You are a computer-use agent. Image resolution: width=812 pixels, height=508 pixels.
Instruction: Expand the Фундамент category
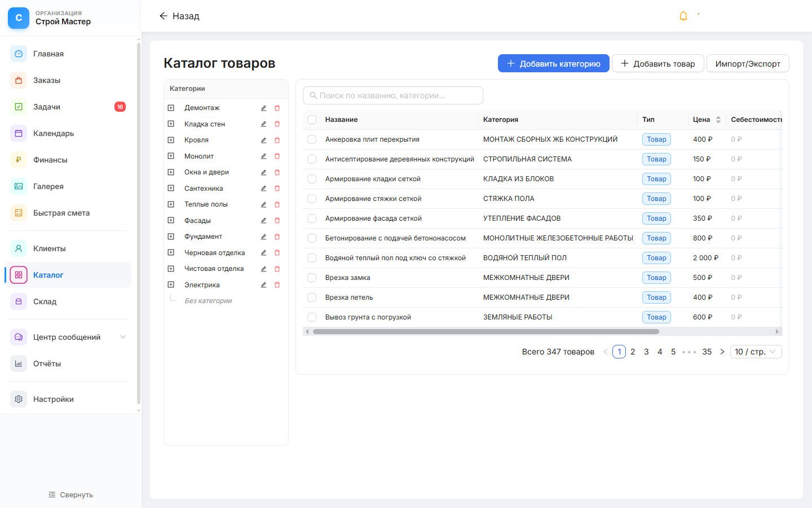coord(171,237)
